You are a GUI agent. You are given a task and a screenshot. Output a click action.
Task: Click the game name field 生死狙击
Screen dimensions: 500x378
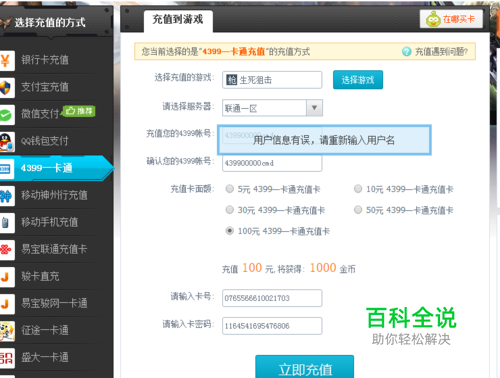[272, 80]
